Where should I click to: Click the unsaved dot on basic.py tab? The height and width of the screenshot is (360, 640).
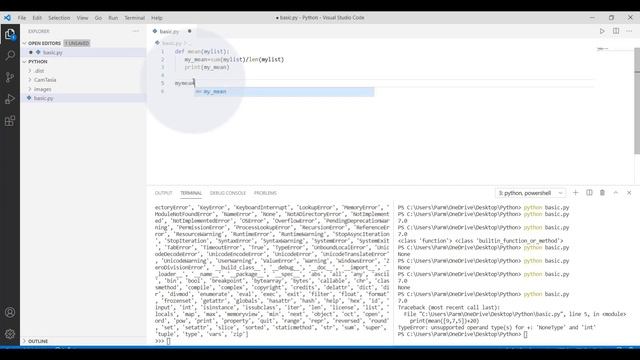pos(189,31)
